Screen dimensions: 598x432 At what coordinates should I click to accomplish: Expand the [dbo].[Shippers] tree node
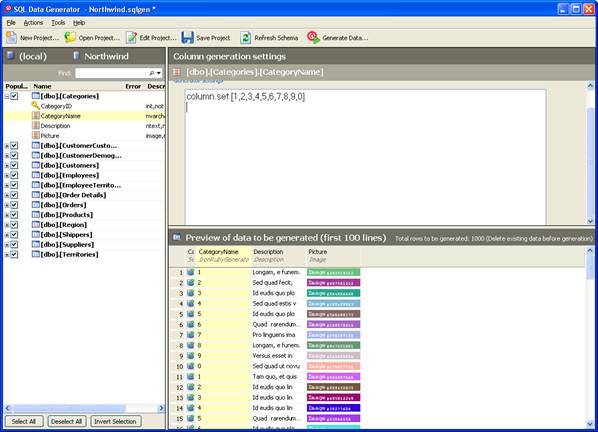point(6,235)
